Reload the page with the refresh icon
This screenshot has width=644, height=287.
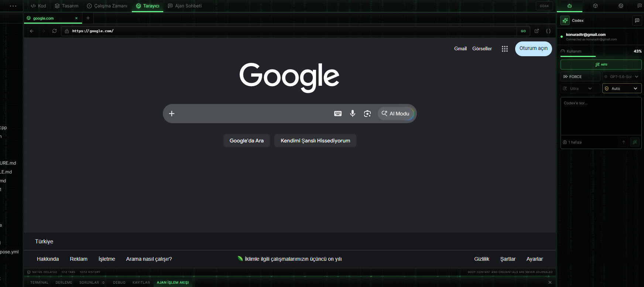(54, 31)
